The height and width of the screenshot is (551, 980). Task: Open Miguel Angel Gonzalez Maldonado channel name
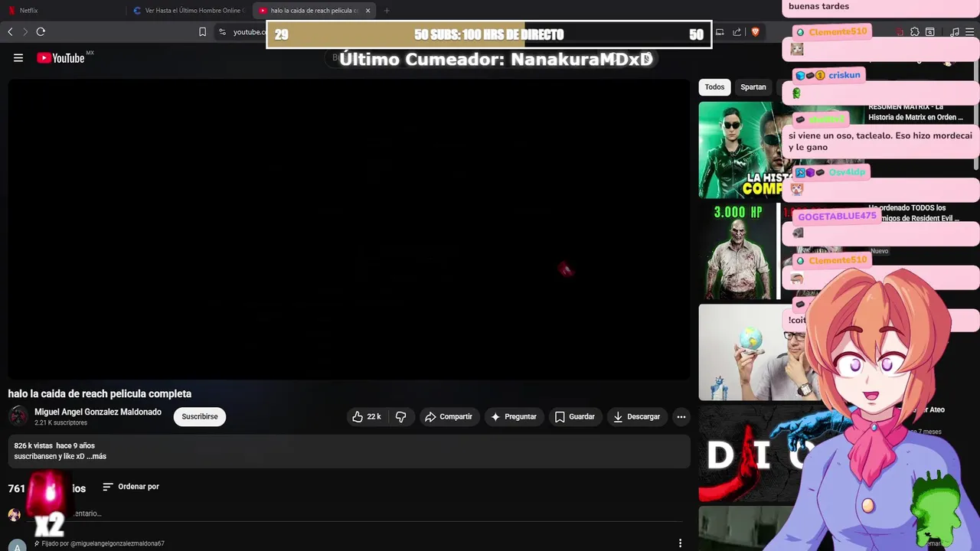pyautogui.click(x=98, y=412)
